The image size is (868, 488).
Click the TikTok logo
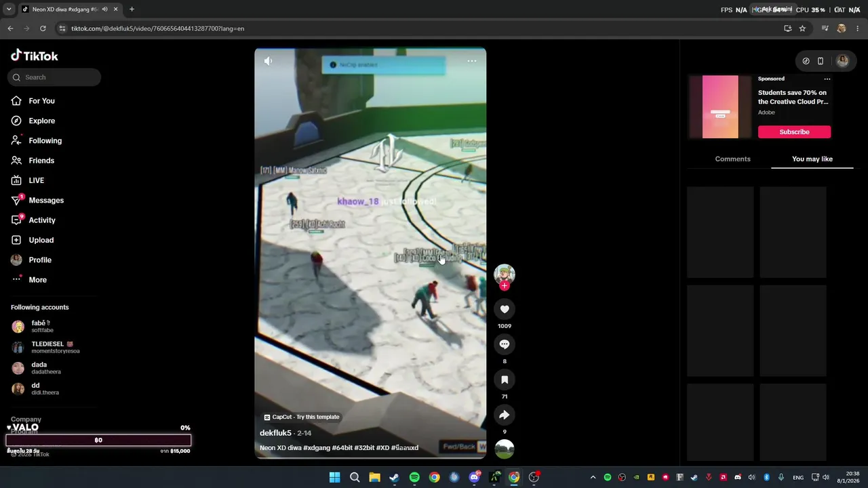click(x=35, y=56)
